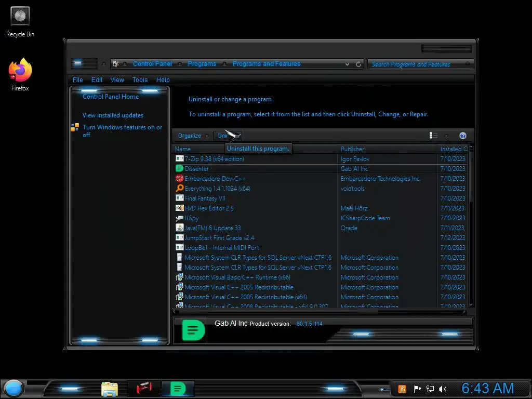
Task: Click the Dissenter green icon in list
Action: click(179, 168)
